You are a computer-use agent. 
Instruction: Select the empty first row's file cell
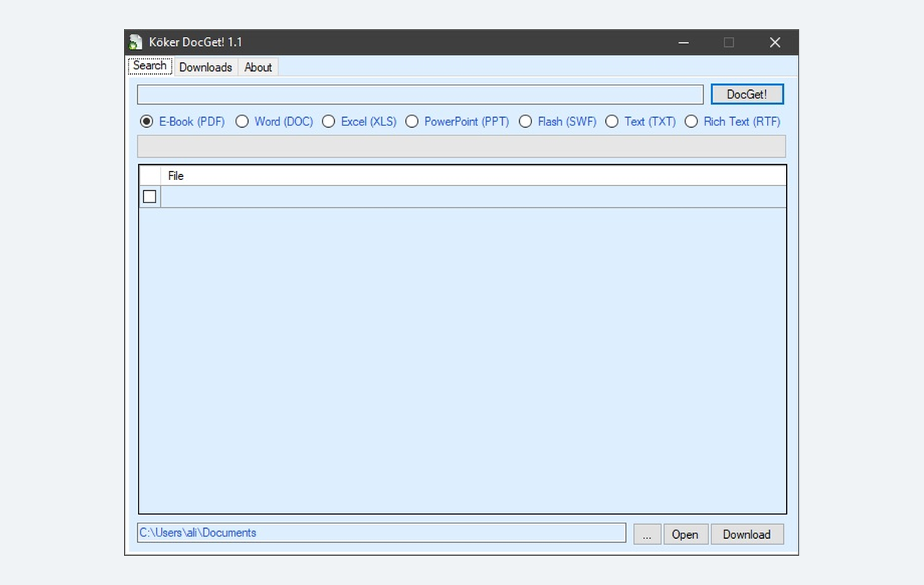(x=474, y=197)
